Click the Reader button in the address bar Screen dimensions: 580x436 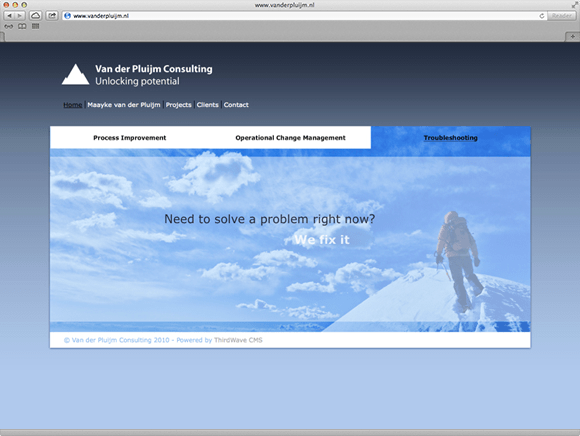coord(562,16)
